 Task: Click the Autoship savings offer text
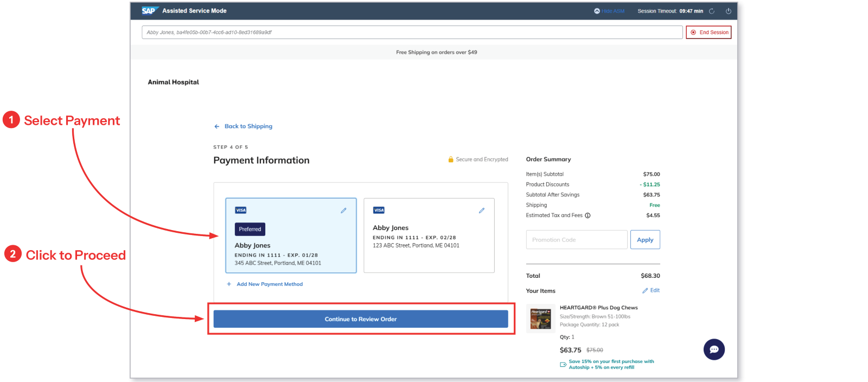tap(611, 364)
